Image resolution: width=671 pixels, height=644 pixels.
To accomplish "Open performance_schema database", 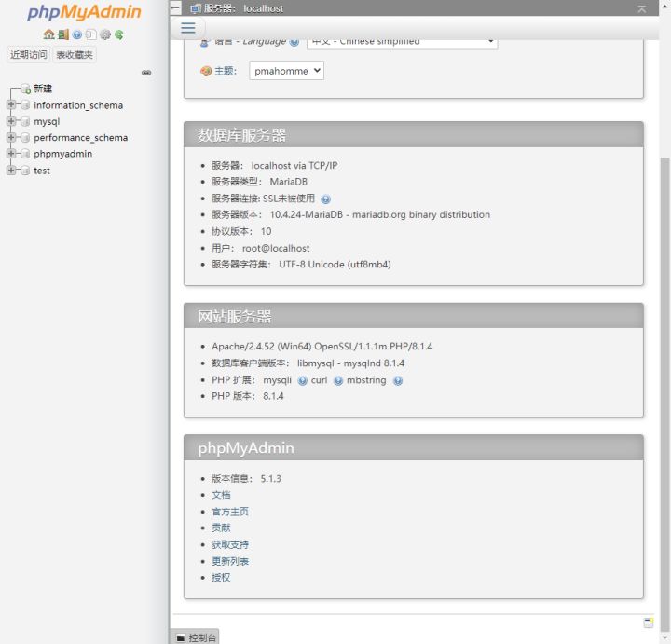I will click(80, 138).
